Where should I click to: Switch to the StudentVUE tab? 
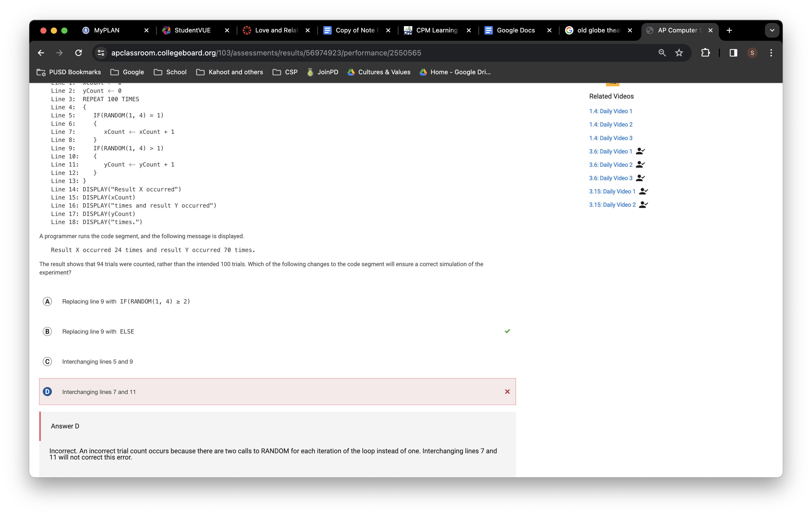coord(192,30)
